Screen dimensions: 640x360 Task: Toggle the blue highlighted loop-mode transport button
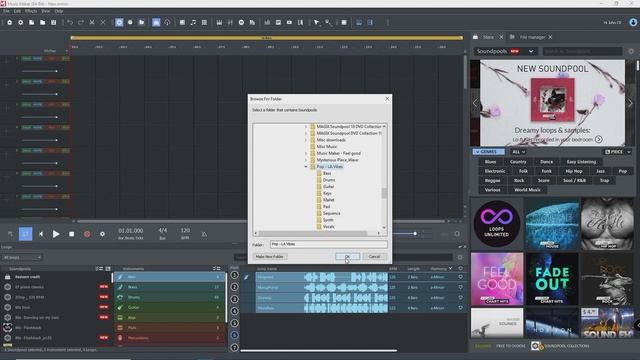coord(25,234)
